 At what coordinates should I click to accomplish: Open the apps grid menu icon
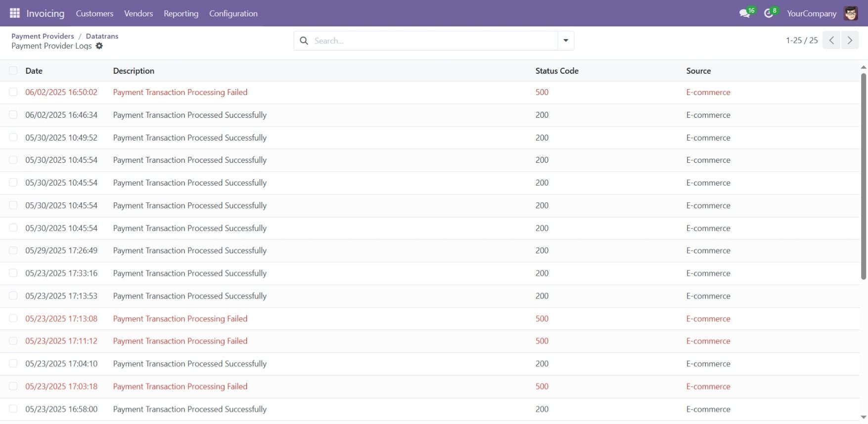15,13
